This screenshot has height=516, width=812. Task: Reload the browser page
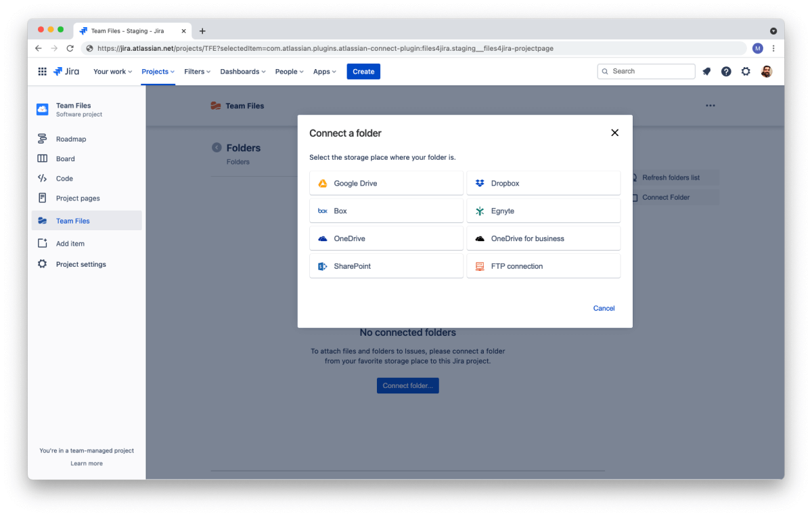(70, 49)
